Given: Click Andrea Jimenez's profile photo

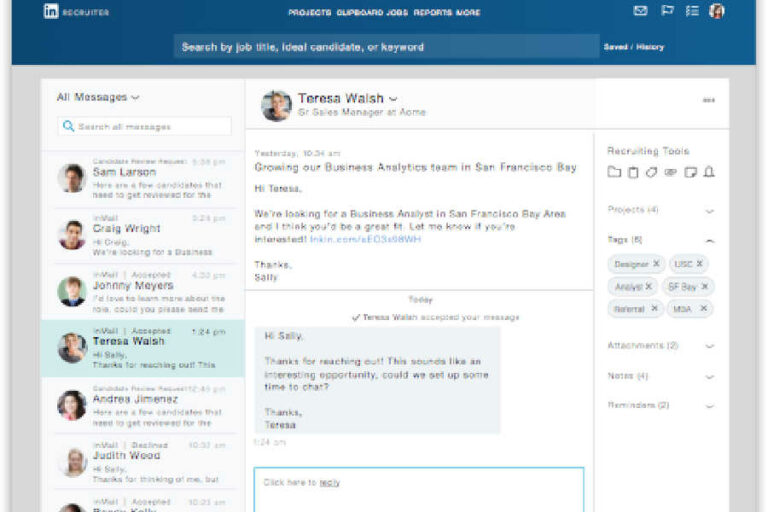Looking at the screenshot, I should (72, 405).
